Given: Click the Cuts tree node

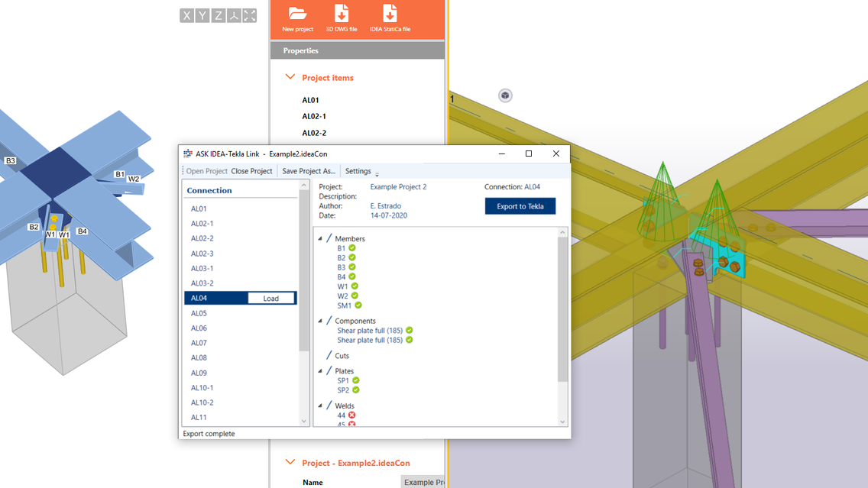Looking at the screenshot, I should tap(342, 356).
